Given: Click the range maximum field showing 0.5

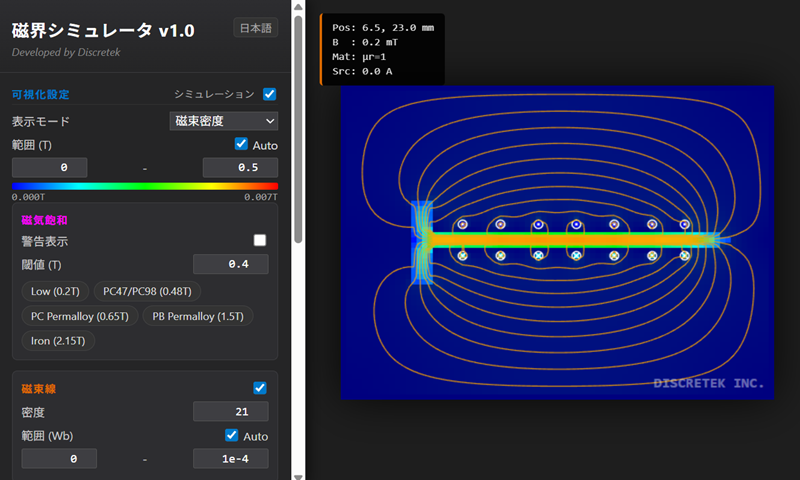Looking at the screenshot, I should tap(240, 167).
